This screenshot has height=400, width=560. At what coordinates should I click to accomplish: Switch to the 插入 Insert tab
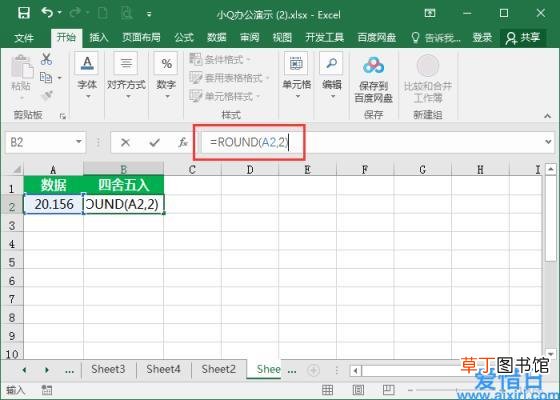click(99, 38)
